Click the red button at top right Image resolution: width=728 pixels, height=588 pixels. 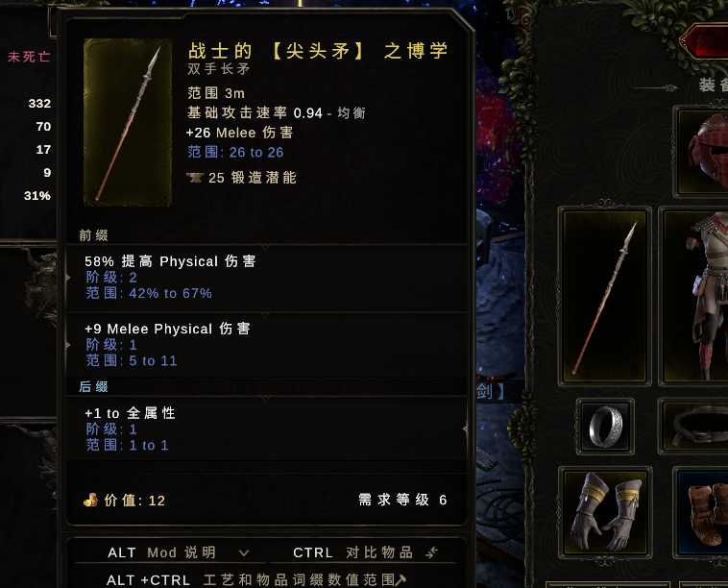704,42
